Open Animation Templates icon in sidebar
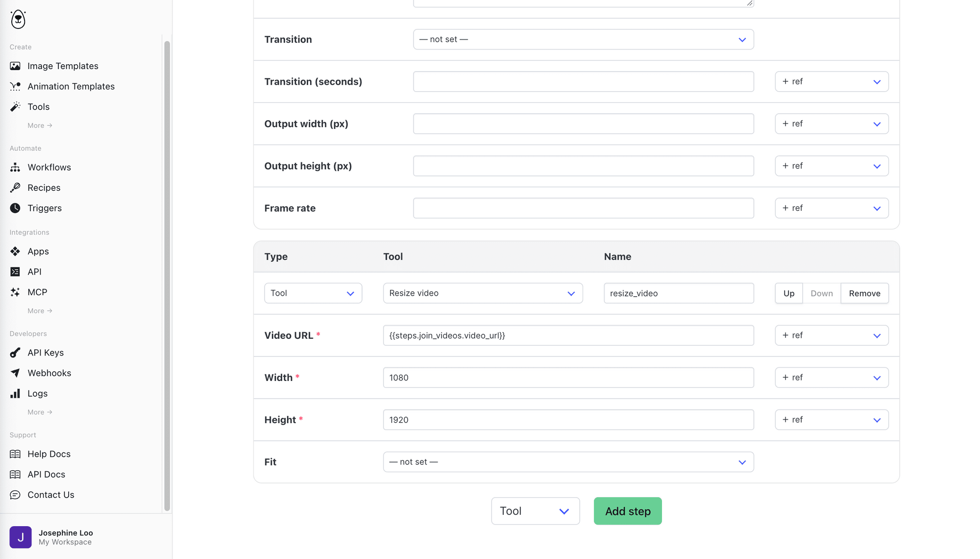Viewport: 980px width, 559px height. coord(15,86)
